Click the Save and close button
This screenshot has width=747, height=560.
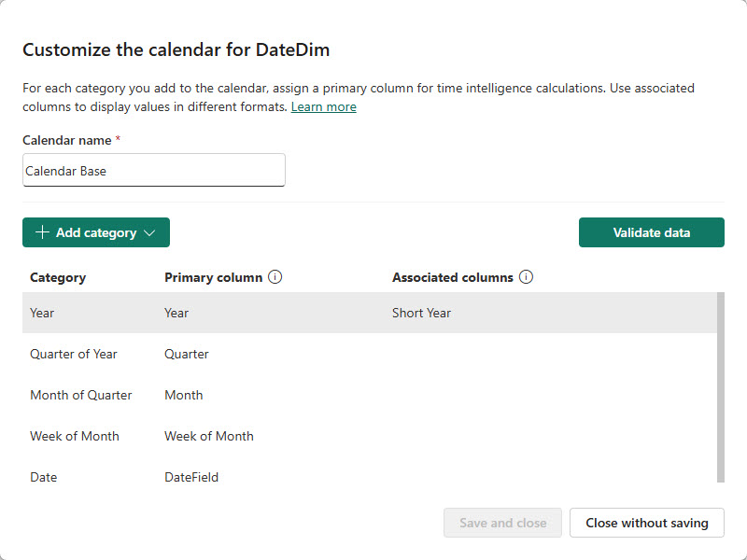point(502,523)
